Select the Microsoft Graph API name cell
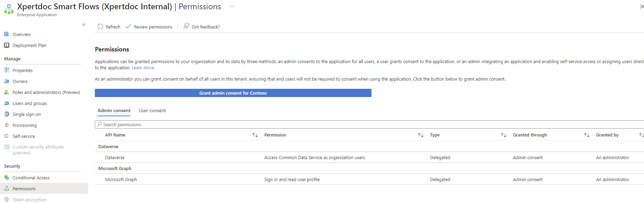The image size is (644, 203). click(121, 179)
